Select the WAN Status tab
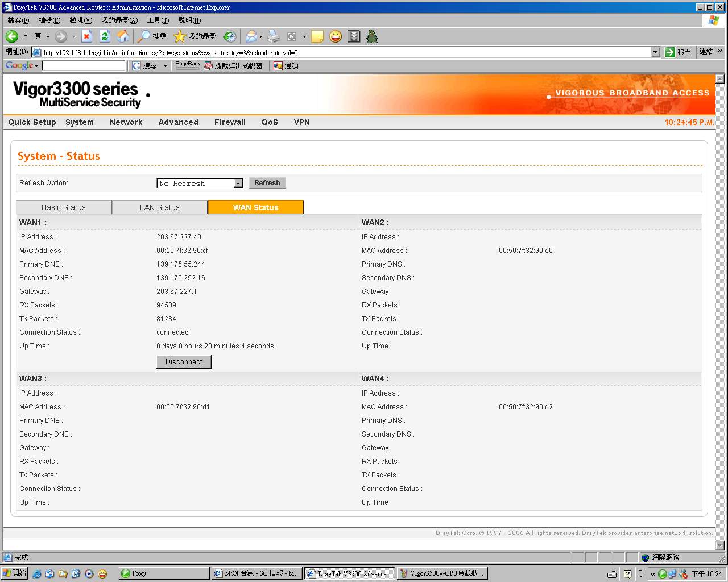This screenshot has height=582, width=728. tap(256, 207)
